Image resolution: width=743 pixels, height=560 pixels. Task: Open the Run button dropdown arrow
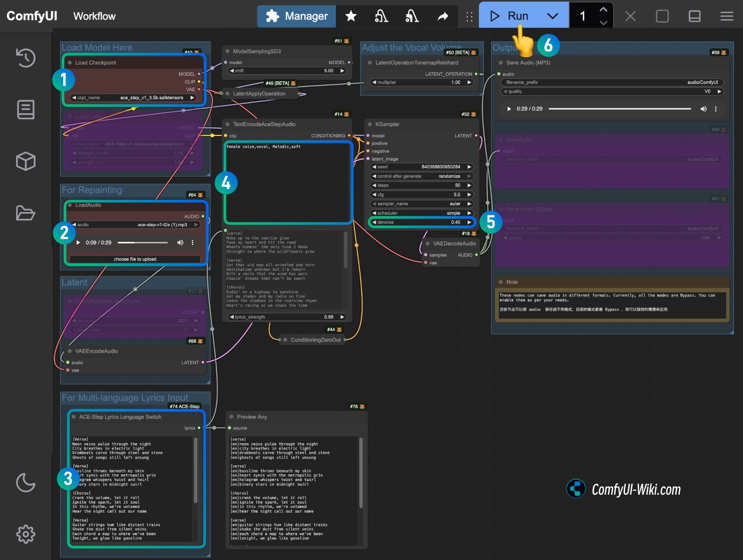[553, 16]
